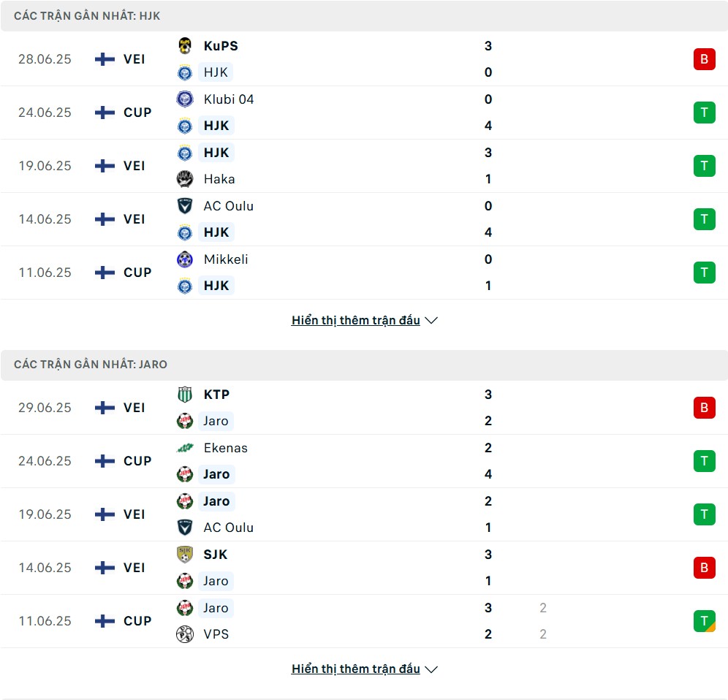Click T badge with orange corner for VPS match

pyautogui.click(x=705, y=621)
